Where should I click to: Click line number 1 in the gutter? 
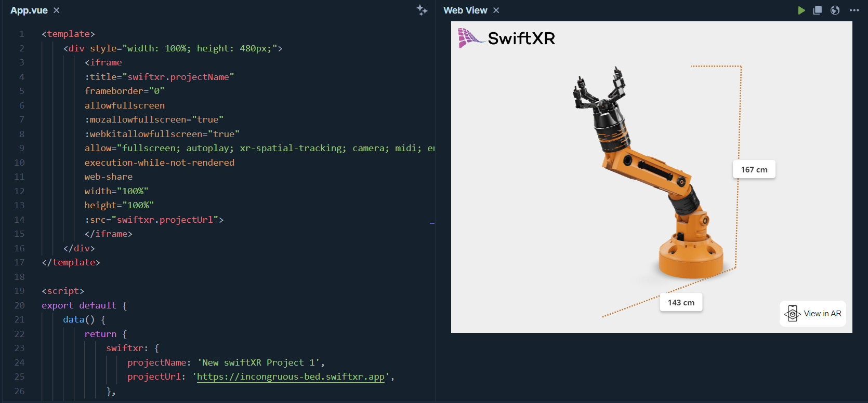tap(22, 34)
